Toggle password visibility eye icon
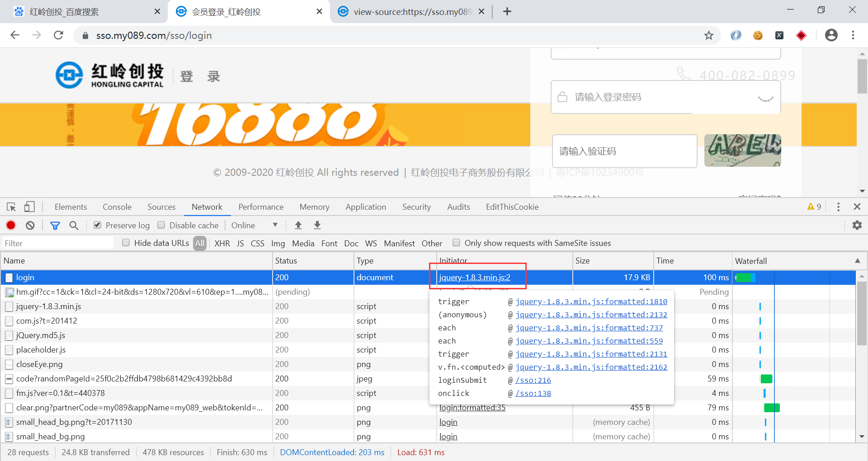 [x=765, y=98]
